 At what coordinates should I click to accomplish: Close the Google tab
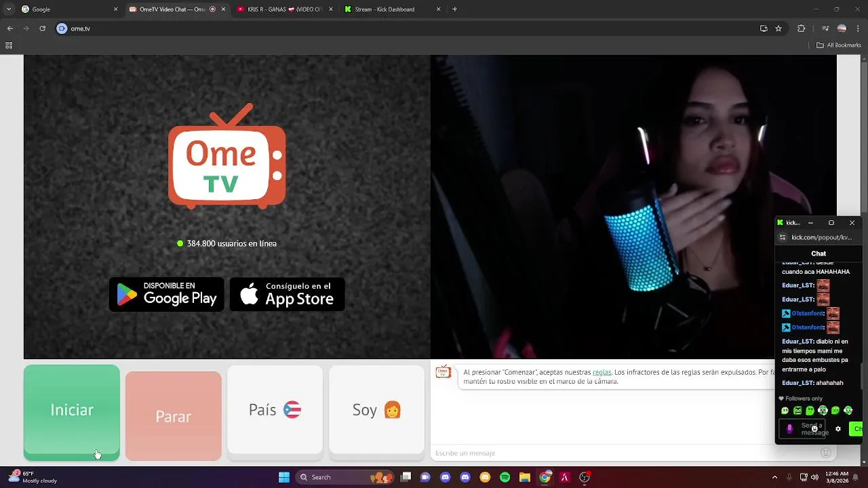(x=115, y=9)
